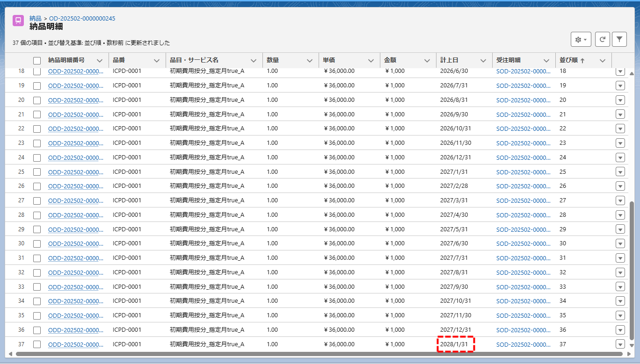Open row 19 action arrow menu
Image resolution: width=640 pixels, height=364 pixels.
coord(620,86)
